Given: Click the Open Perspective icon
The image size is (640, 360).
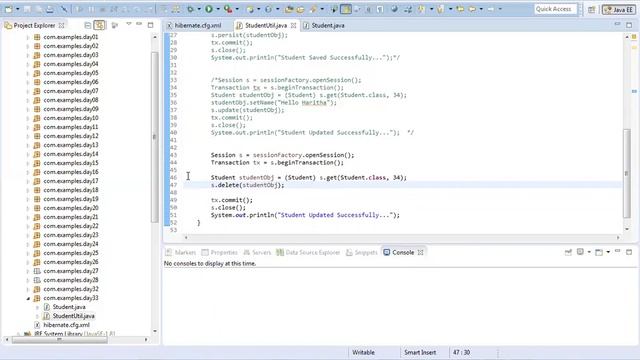Looking at the screenshot, I should click(591, 9).
